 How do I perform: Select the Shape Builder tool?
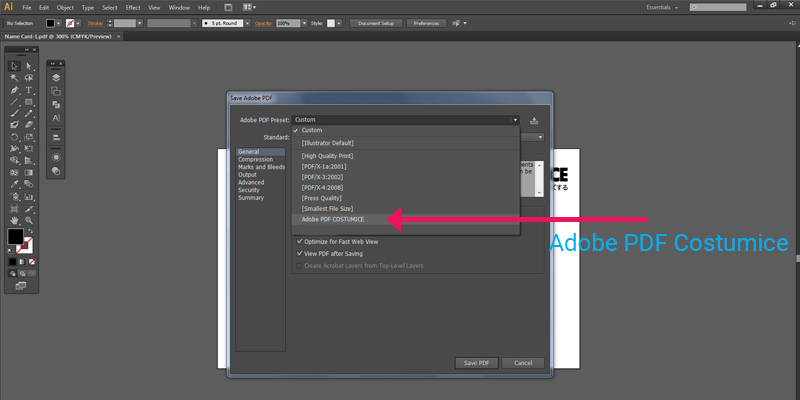pyautogui.click(x=14, y=161)
